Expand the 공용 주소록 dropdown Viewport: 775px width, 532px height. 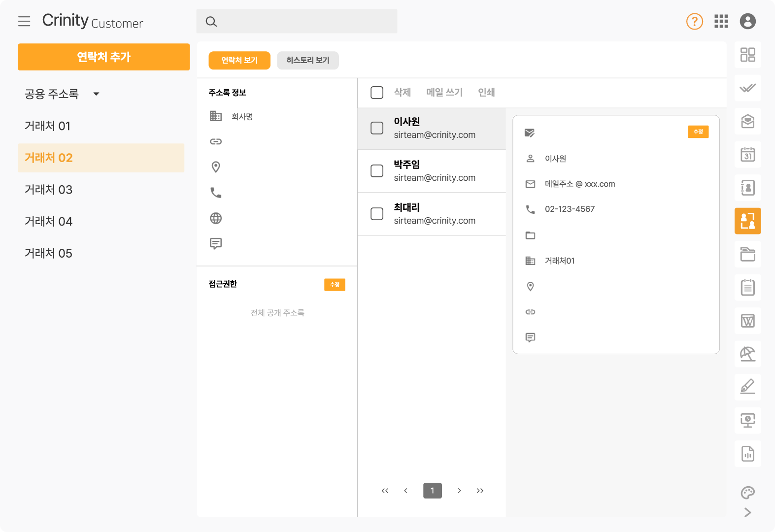tap(97, 94)
